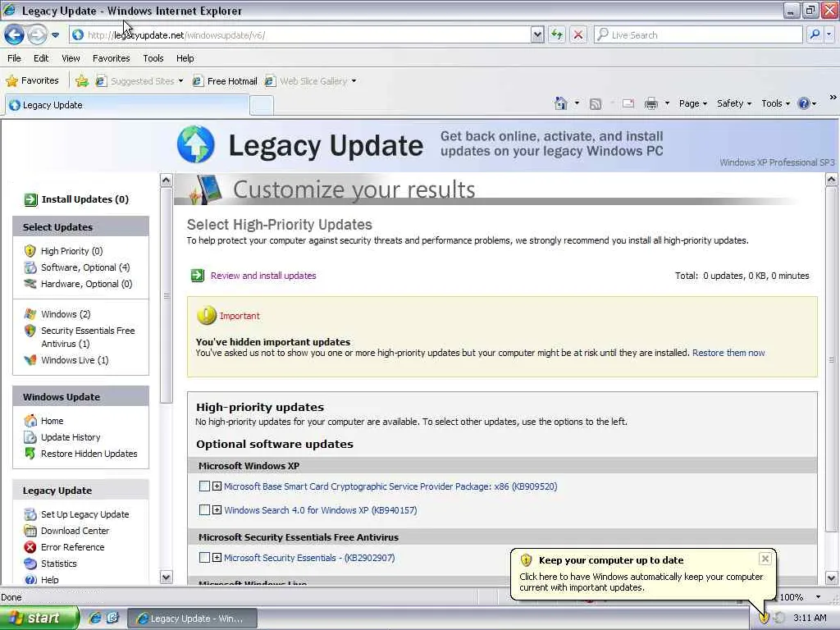
Task: Open the File menu
Action: click(x=15, y=58)
